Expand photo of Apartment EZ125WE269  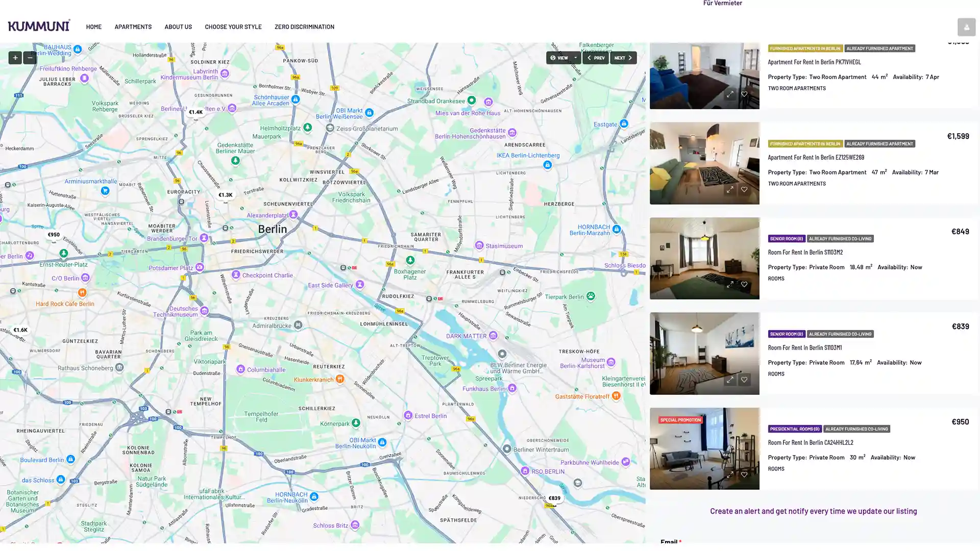click(x=730, y=190)
